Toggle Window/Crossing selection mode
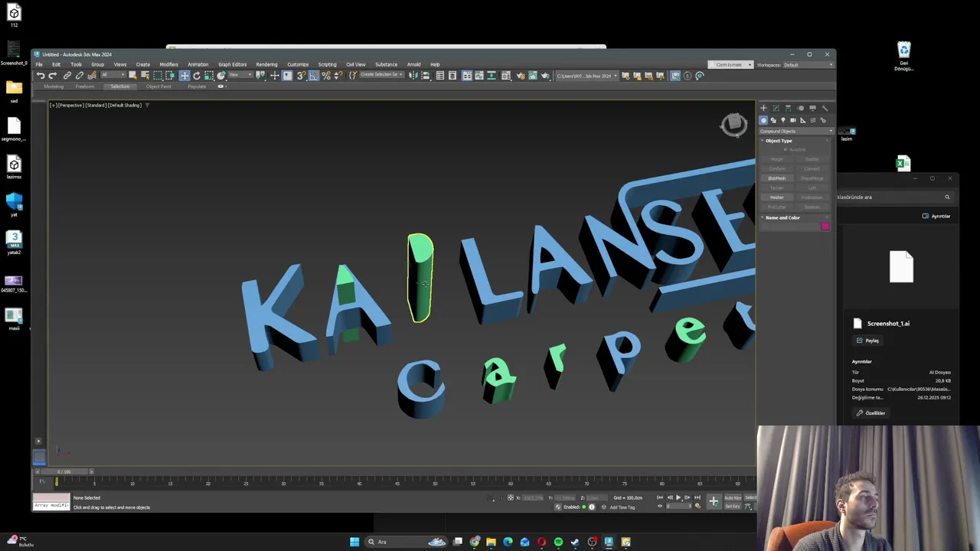The height and width of the screenshot is (551, 980). click(x=170, y=75)
